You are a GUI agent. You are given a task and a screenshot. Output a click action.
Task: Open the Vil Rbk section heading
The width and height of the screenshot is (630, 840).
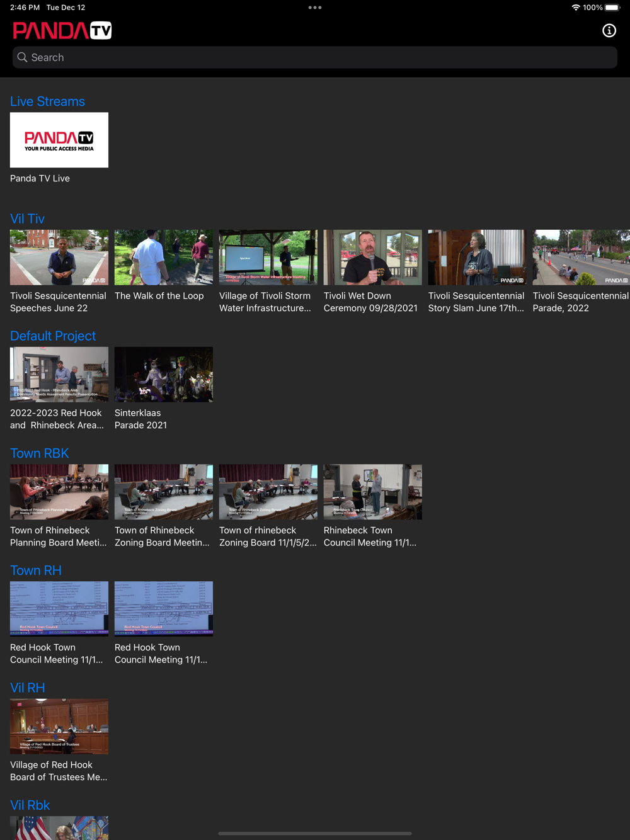pos(30,805)
